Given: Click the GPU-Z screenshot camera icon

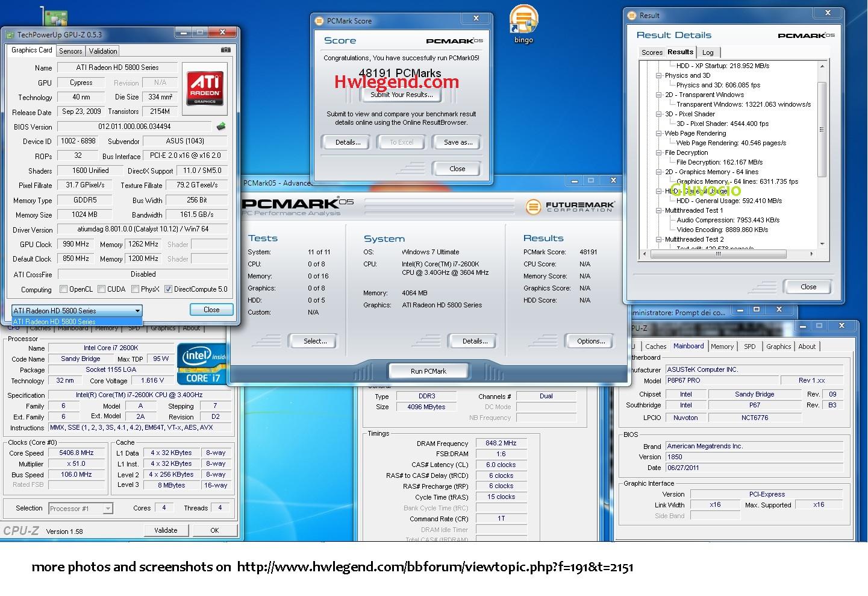Looking at the screenshot, I should coord(225,51).
